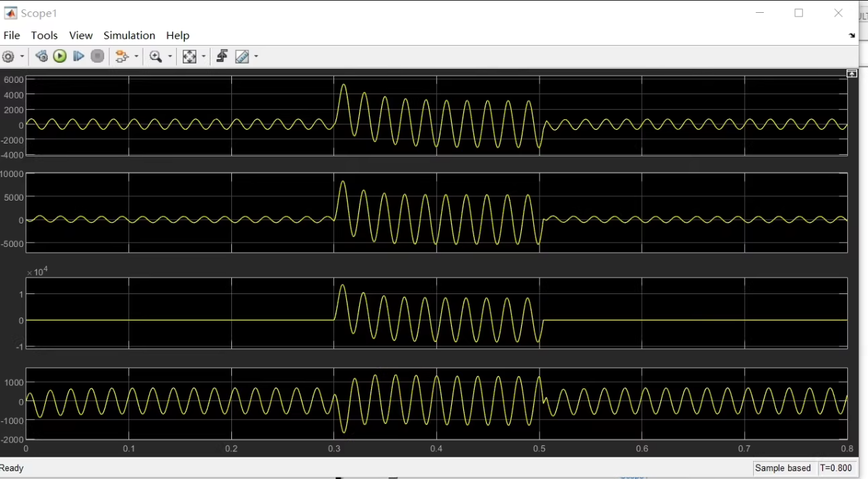
Task: Click the 0.8 x-axis tick label
Action: [x=847, y=449]
